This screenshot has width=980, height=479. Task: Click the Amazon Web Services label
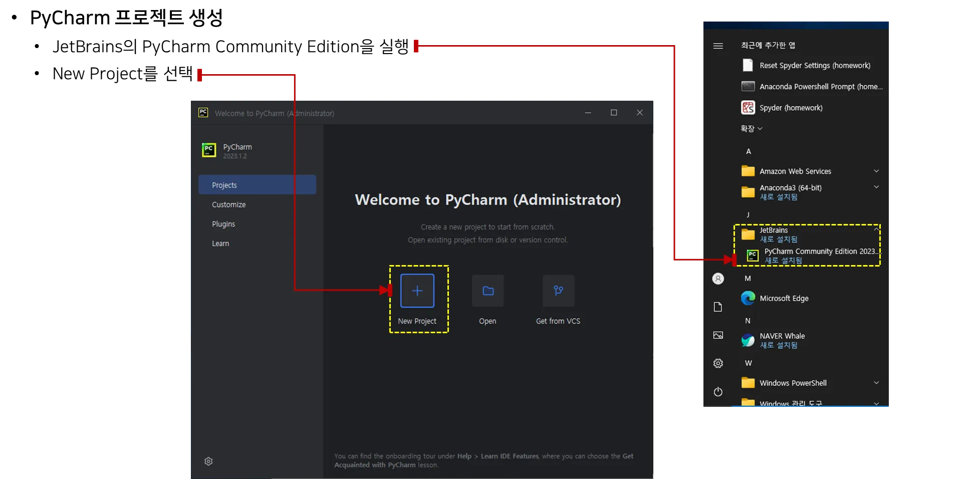tap(795, 171)
